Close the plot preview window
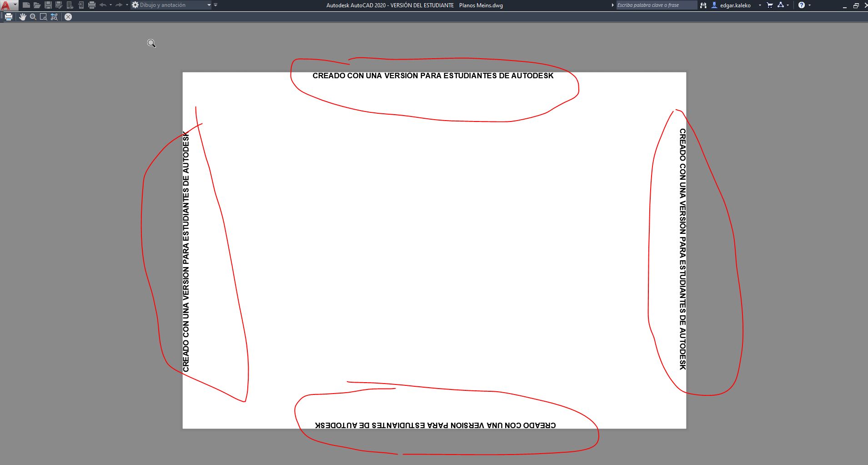The width and height of the screenshot is (868, 465). click(x=68, y=17)
